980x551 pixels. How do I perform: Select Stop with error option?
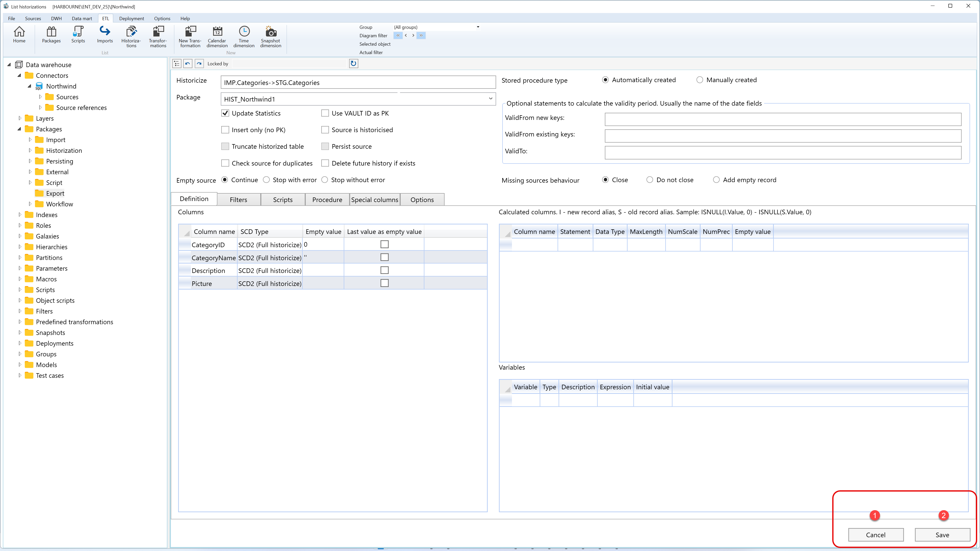(266, 180)
